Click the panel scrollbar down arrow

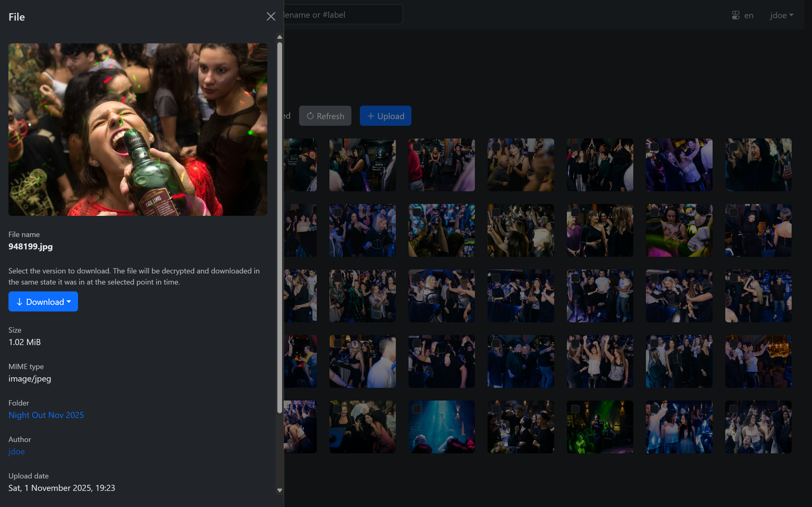279,490
